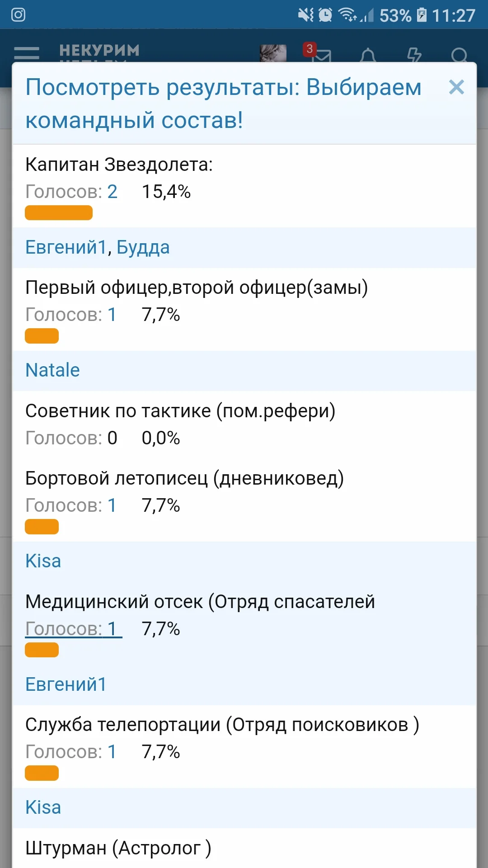
Task: Open the НЕКУРИМ site logo
Action: click(x=99, y=51)
